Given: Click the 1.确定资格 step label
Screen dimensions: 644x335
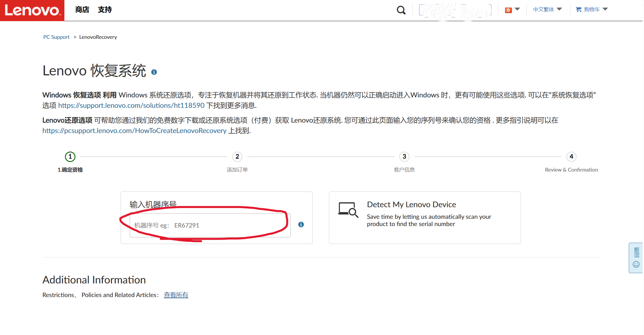Looking at the screenshot, I should tap(70, 170).
